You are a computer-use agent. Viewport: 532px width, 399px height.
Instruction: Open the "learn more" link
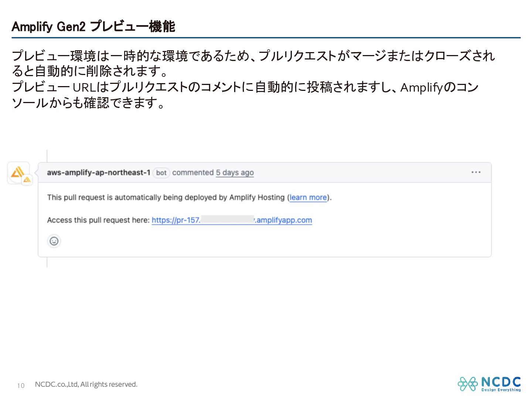pos(308,197)
